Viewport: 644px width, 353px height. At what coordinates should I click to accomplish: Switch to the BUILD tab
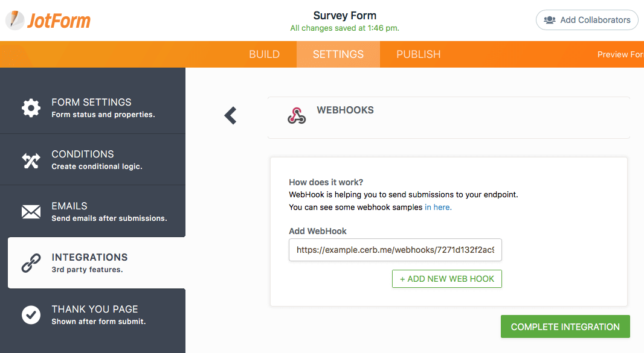264,54
